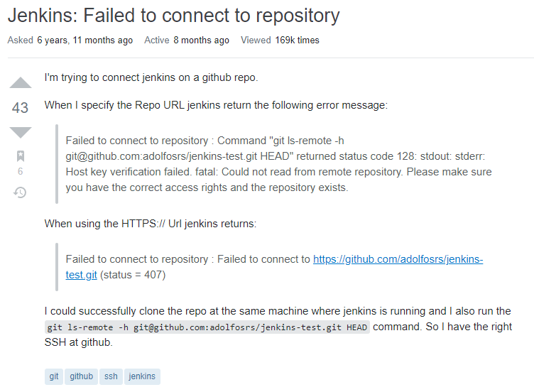Open the git tag
Screen dimensions: 534x392
tap(54, 376)
